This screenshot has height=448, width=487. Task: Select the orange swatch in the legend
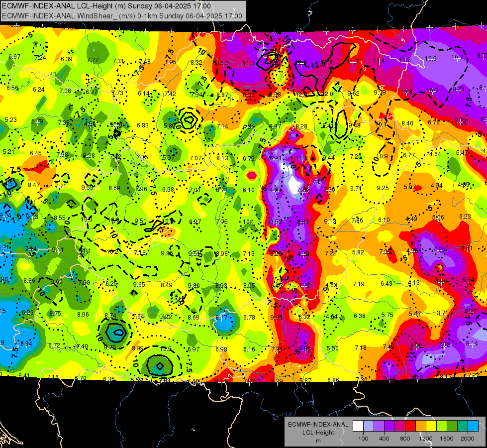tap(421, 426)
